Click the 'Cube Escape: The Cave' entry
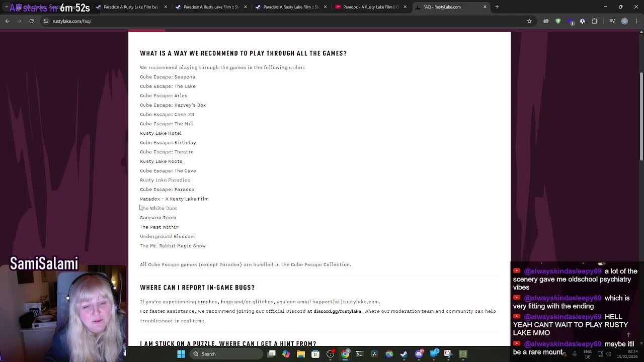 click(x=168, y=171)
